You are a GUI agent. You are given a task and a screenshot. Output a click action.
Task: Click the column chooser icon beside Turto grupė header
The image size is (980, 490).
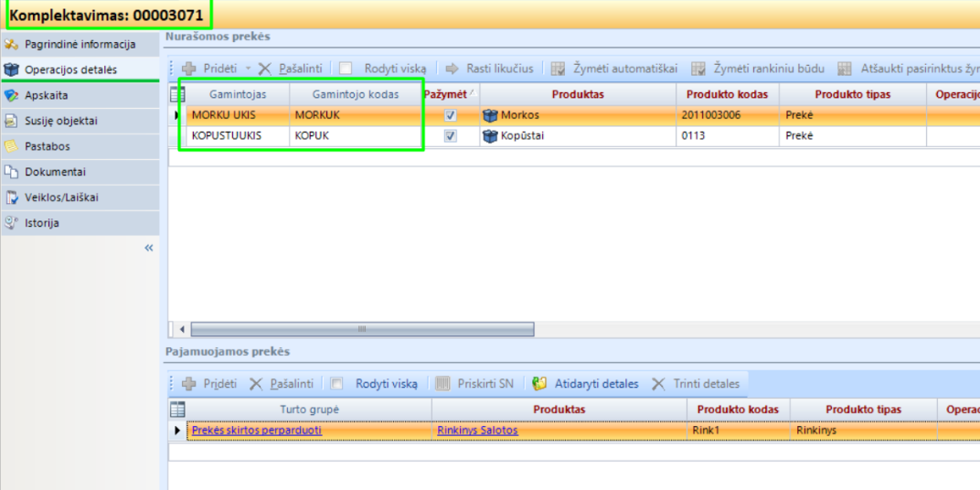(x=177, y=410)
